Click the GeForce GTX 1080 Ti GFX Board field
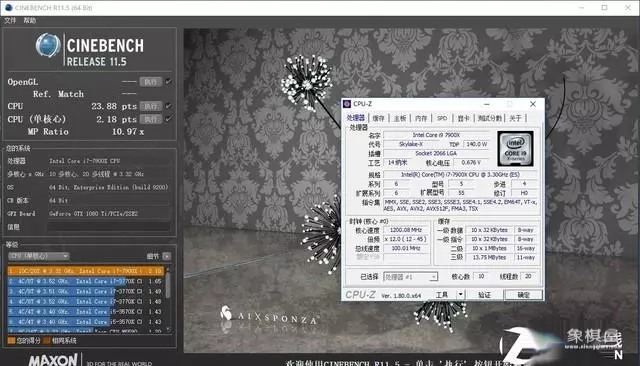 [109, 213]
